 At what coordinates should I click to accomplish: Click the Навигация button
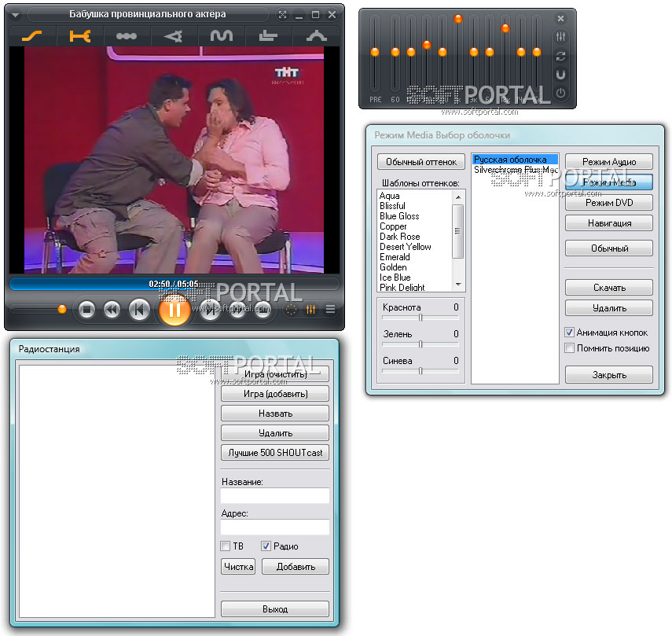609,222
